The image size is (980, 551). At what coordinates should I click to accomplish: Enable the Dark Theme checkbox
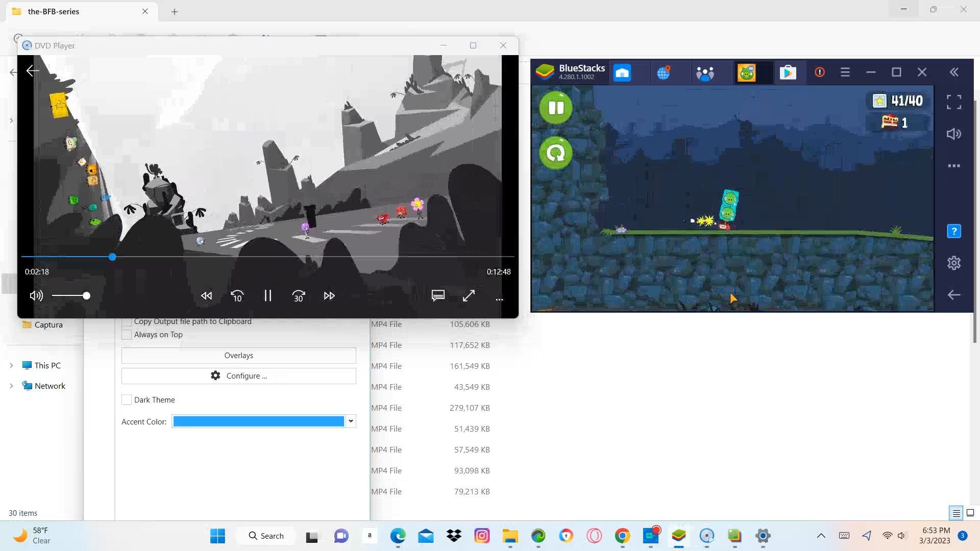(127, 400)
